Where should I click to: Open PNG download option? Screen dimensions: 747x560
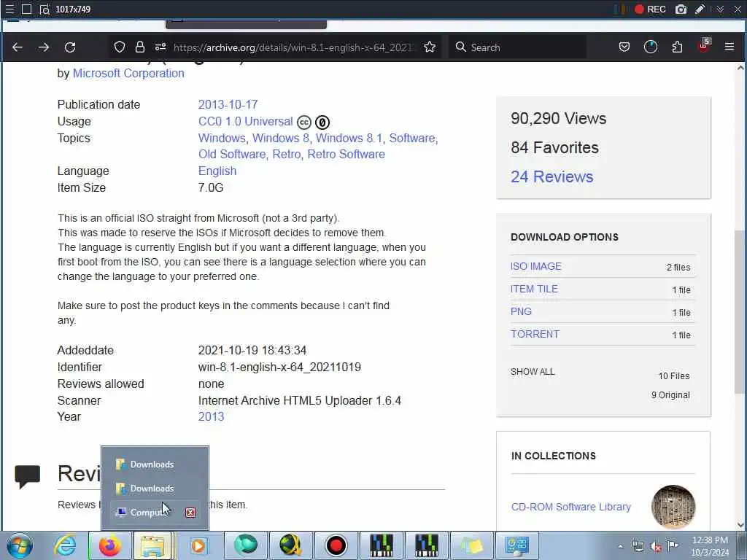coord(521,311)
